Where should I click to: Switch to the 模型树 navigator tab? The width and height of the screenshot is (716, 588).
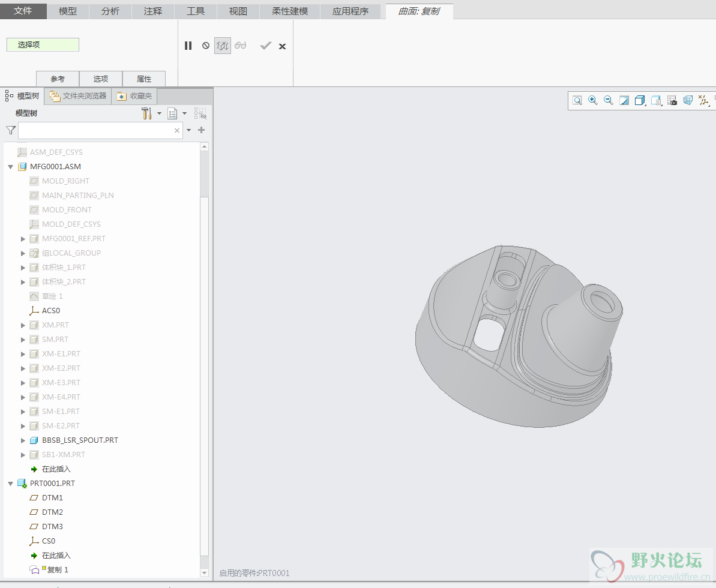pos(22,96)
